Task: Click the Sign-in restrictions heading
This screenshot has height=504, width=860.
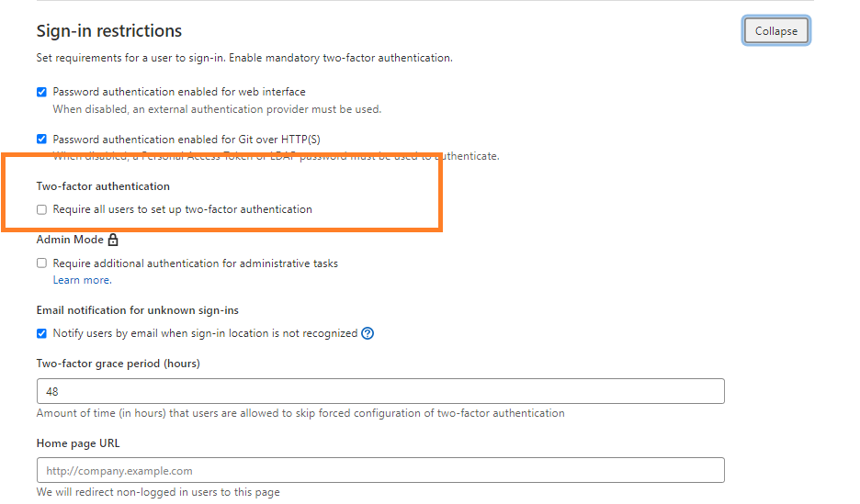Action: [109, 31]
